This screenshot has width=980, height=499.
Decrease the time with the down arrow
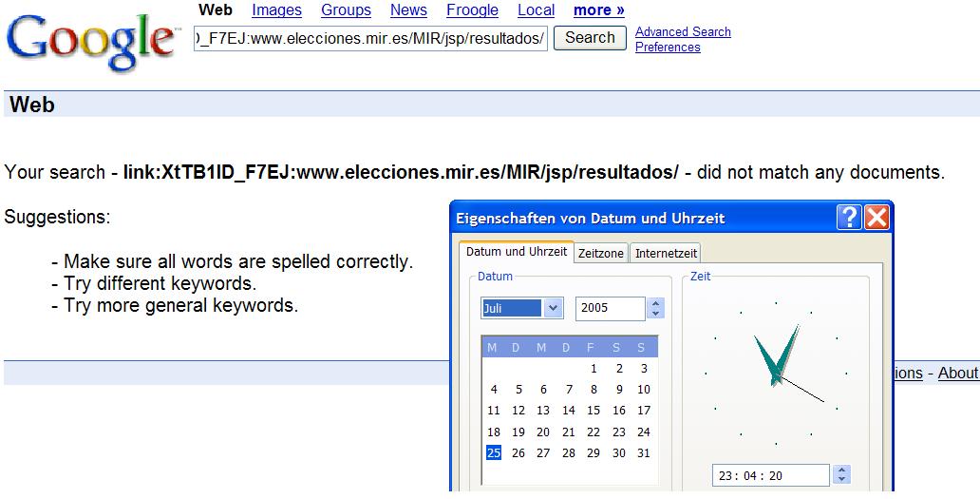842,481
